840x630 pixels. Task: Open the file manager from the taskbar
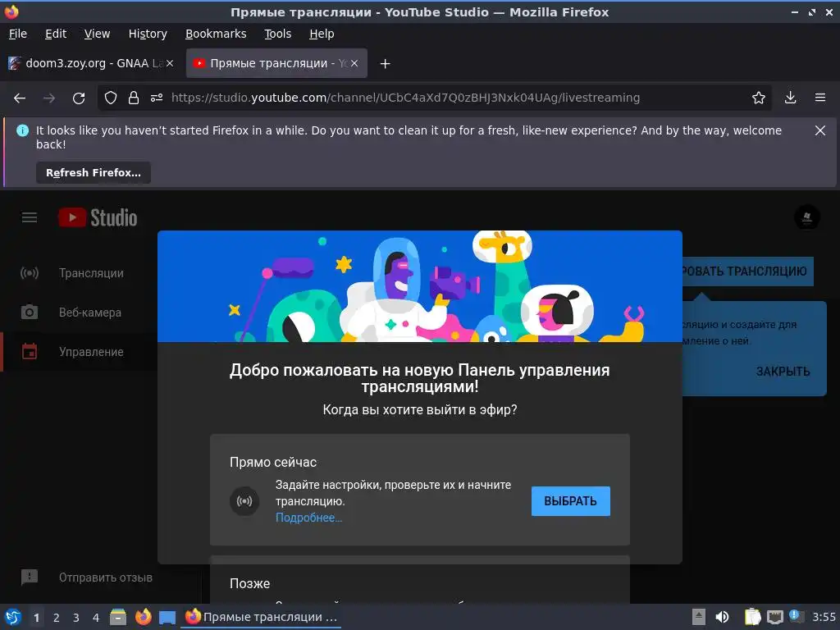[118, 617]
